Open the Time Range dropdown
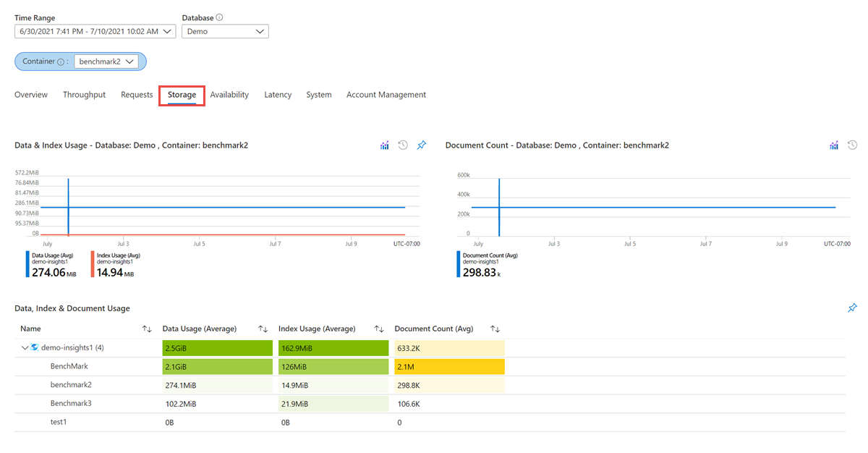This screenshot has height=453, width=868. pyautogui.click(x=95, y=31)
